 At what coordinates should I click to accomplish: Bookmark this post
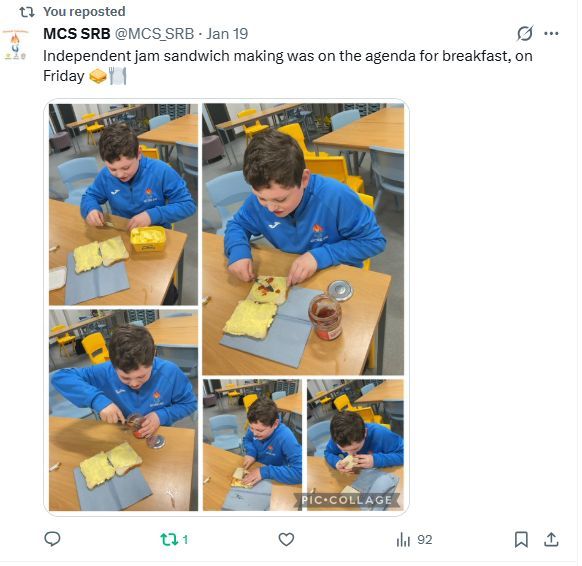[x=521, y=539]
